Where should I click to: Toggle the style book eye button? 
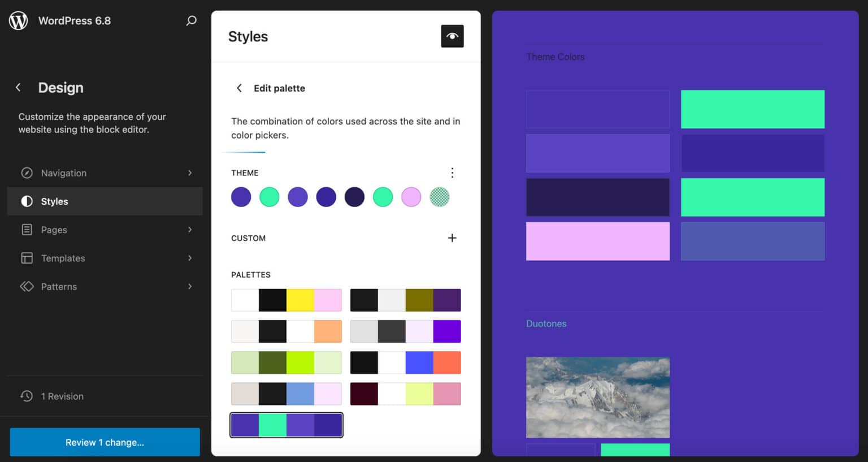(x=452, y=36)
